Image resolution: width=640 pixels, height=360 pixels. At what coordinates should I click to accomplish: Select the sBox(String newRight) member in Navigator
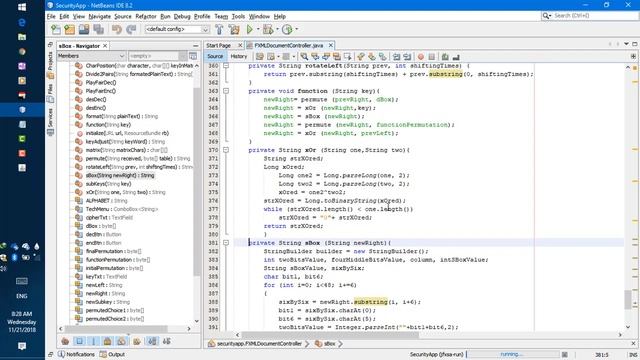120,176
